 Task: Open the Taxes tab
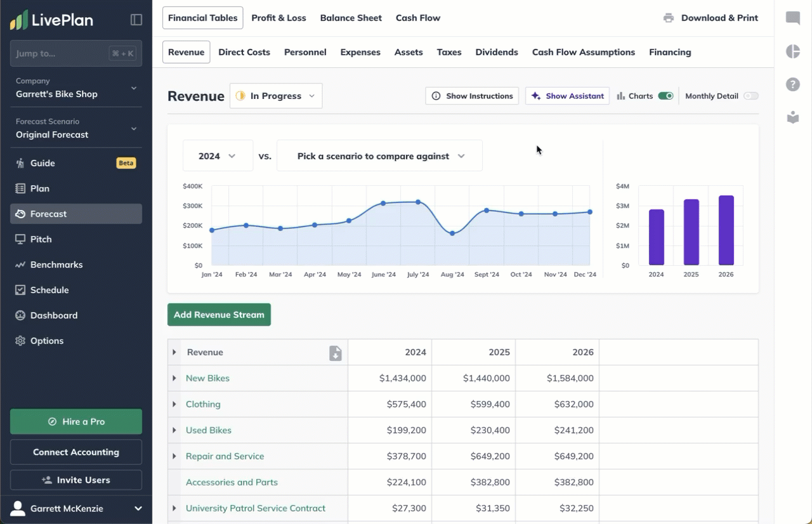tap(449, 52)
